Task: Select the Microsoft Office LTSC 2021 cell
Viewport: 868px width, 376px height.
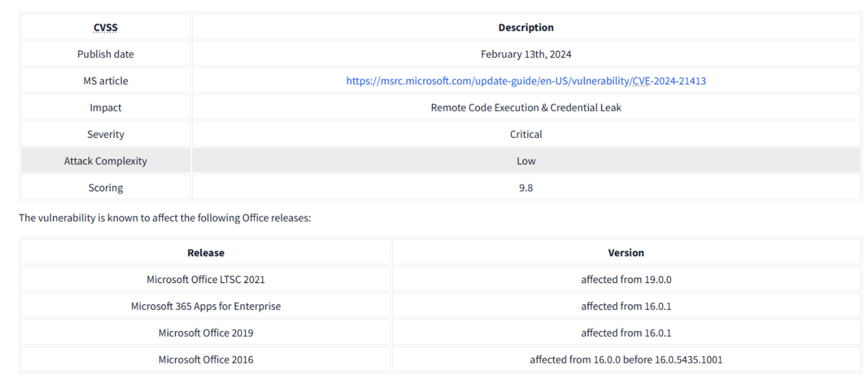Action: pyautogui.click(x=205, y=279)
